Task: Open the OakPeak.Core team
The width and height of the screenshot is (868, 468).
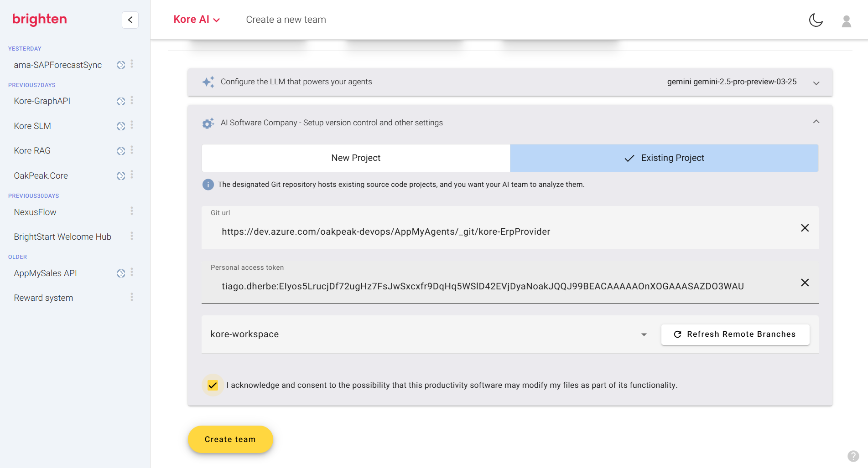Action: (x=41, y=175)
